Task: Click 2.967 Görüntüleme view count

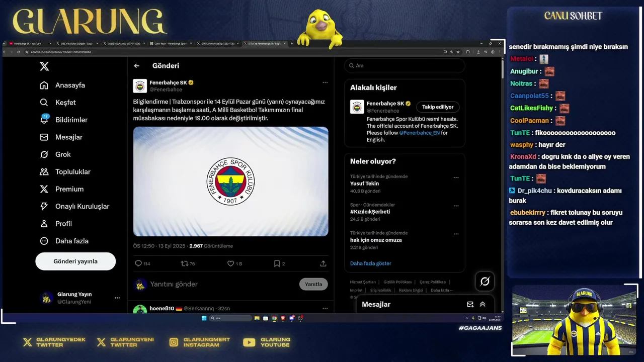Action: 211,246
